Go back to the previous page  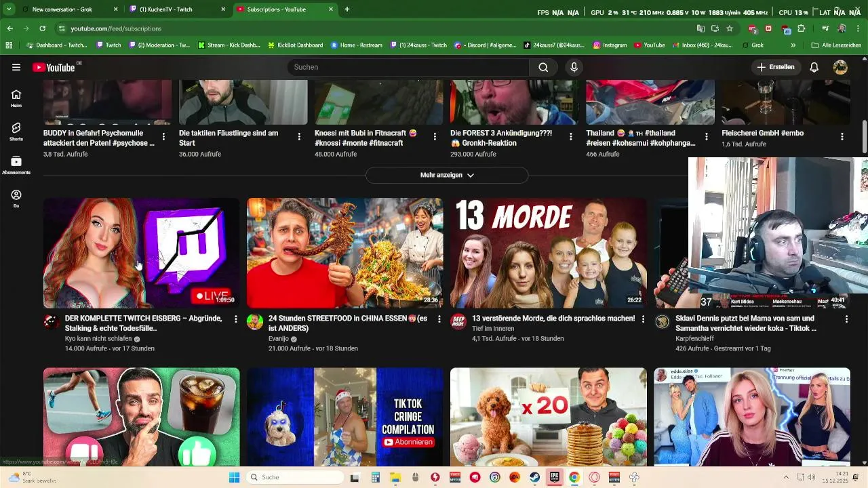pos(9,28)
